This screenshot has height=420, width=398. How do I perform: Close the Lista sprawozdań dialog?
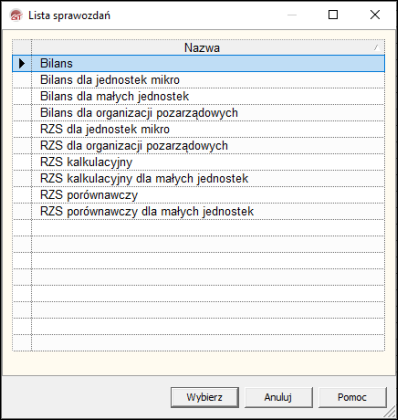(x=375, y=15)
